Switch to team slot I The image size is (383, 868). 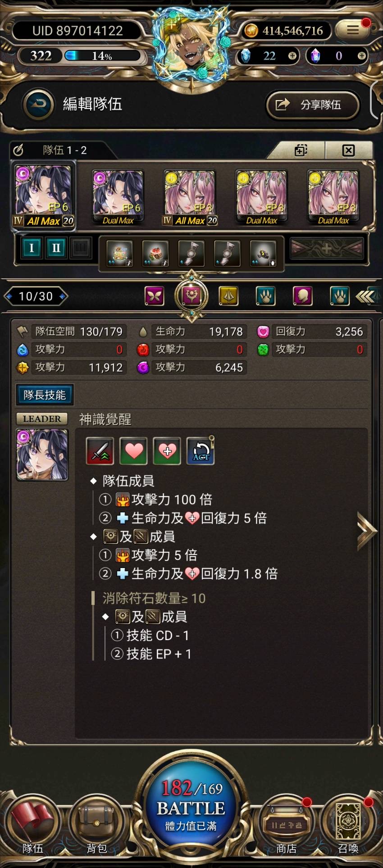(32, 248)
